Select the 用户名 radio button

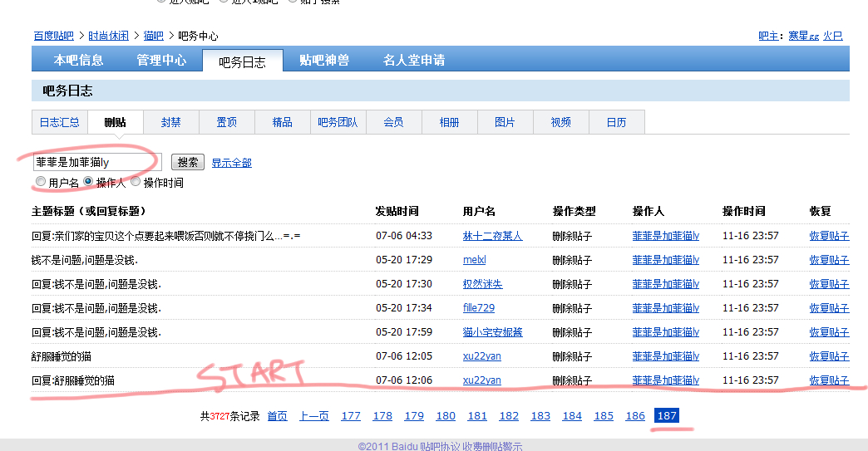tap(41, 181)
